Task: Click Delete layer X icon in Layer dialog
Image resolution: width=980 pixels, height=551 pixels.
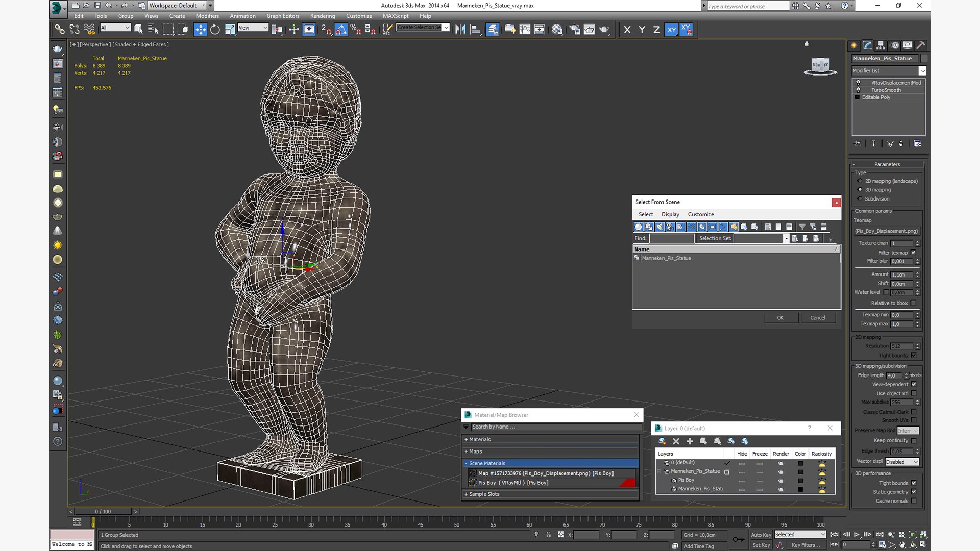Action: (676, 441)
